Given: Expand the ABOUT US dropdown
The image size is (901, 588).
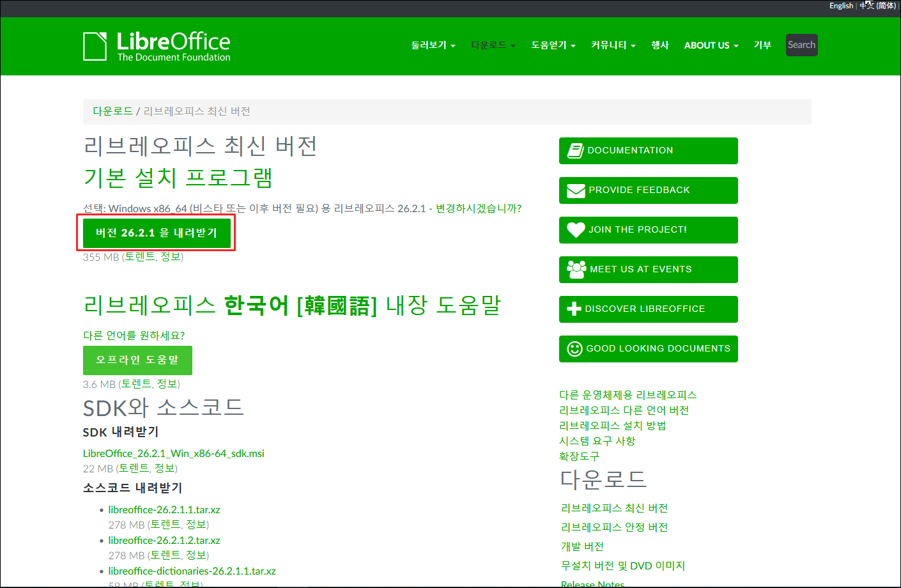Looking at the screenshot, I should tap(711, 45).
